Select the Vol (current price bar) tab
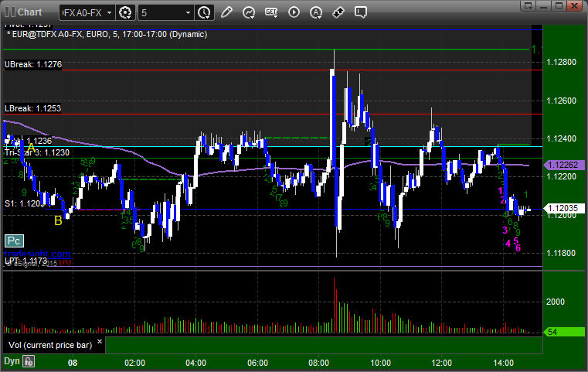588x372 pixels. click(x=50, y=345)
